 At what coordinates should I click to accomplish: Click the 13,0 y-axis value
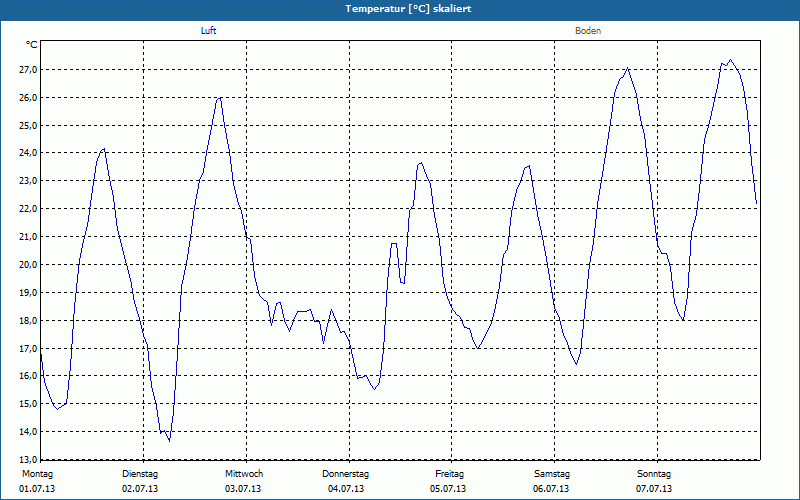[x=29, y=459]
